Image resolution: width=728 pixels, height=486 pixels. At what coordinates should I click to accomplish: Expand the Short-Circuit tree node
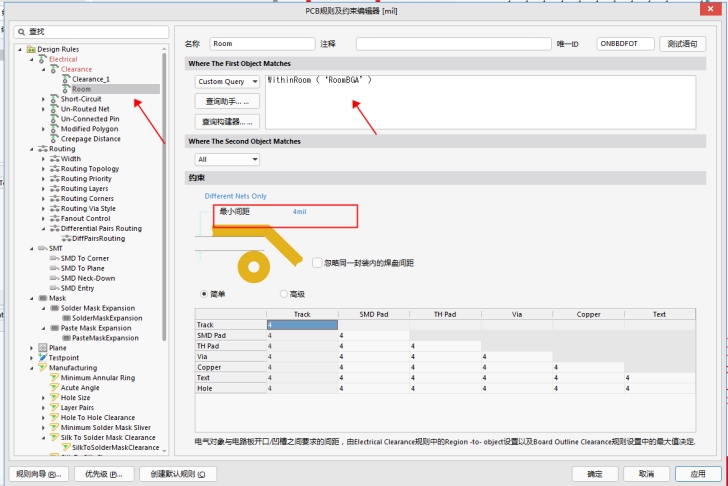pos(43,99)
